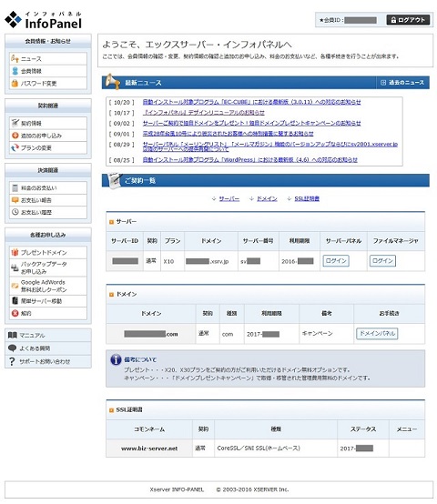Screen dimensions: 437x504
Task: Open 会員情報 via its person icon
Action: pyautogui.click(x=15, y=71)
